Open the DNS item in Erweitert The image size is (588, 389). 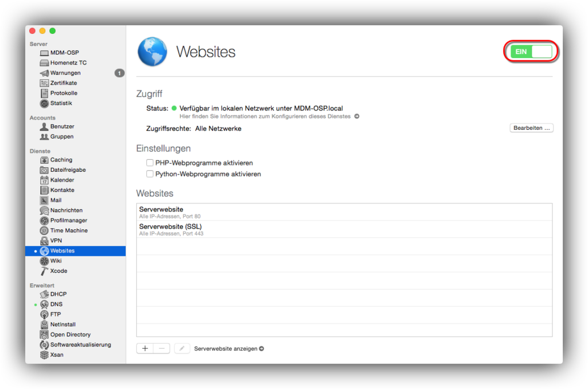pos(56,304)
